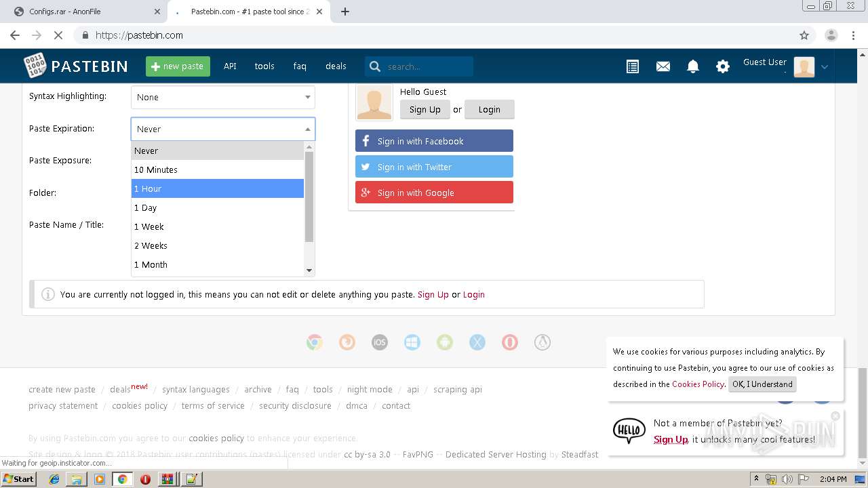This screenshot has height=488, width=868.
Task: Open My Pastes list icon in header
Action: tap(633, 66)
